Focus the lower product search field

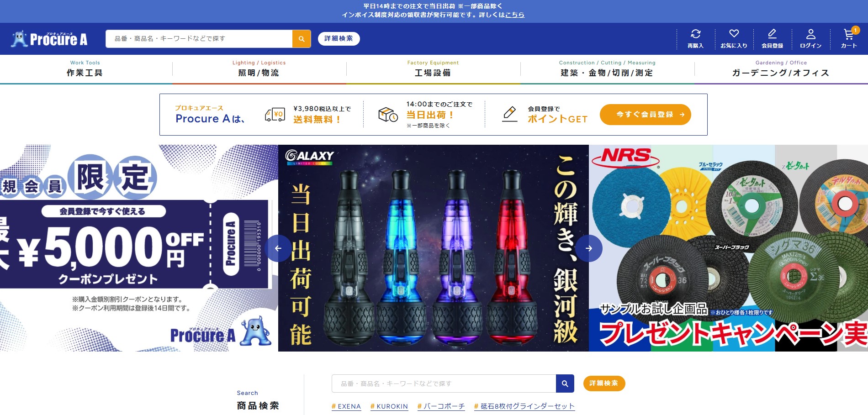444,383
